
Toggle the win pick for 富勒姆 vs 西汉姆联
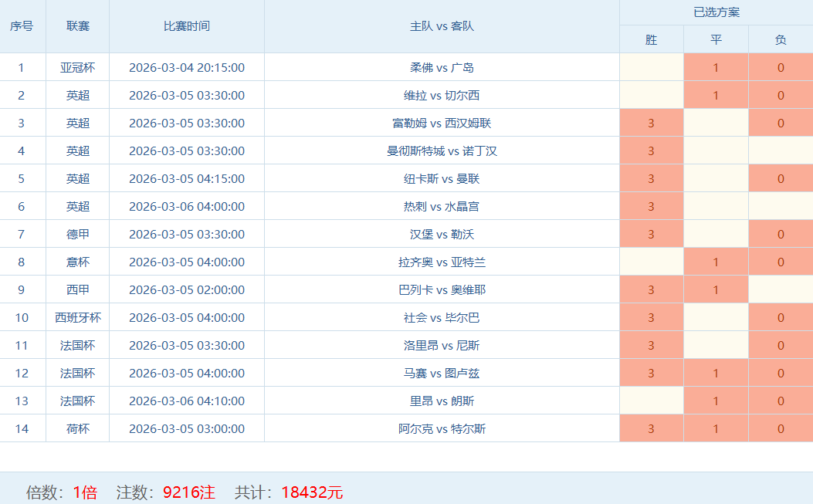[651, 123]
